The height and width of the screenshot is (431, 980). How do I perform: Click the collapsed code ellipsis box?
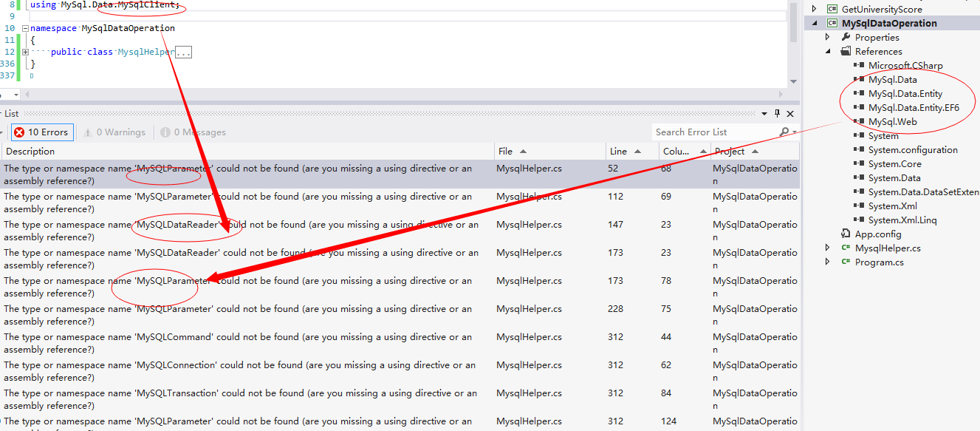click(x=184, y=52)
